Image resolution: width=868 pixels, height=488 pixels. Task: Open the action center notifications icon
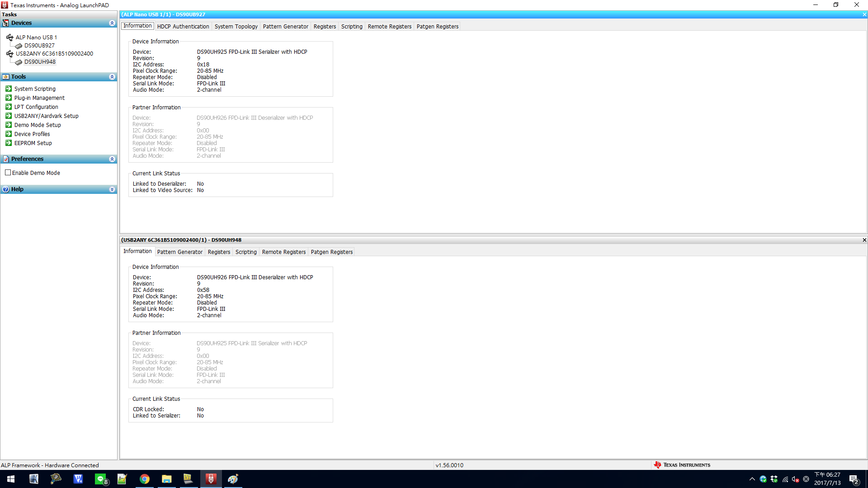[854, 479]
